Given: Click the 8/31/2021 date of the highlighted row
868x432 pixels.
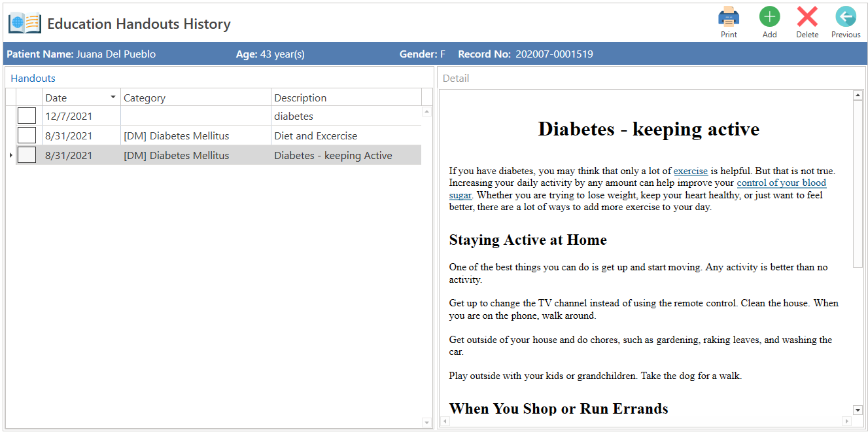Looking at the screenshot, I should pyautogui.click(x=81, y=155).
